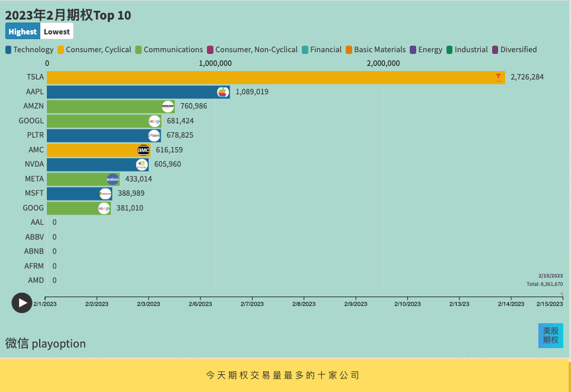
Task: Jump to 2/14/2023 on the timeline
Action: point(511,304)
